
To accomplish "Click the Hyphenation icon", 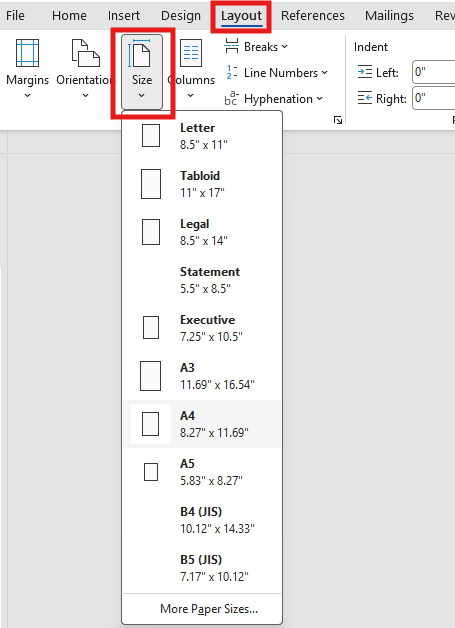I will point(232,99).
